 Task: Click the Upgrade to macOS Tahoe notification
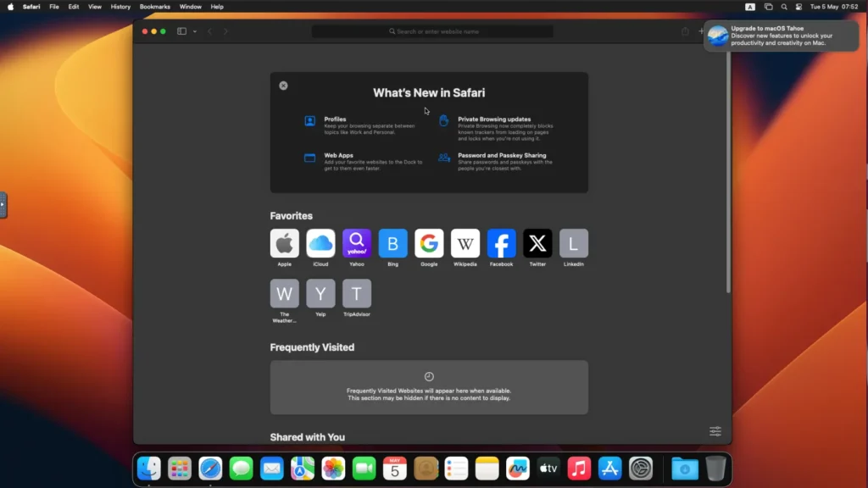(x=781, y=36)
